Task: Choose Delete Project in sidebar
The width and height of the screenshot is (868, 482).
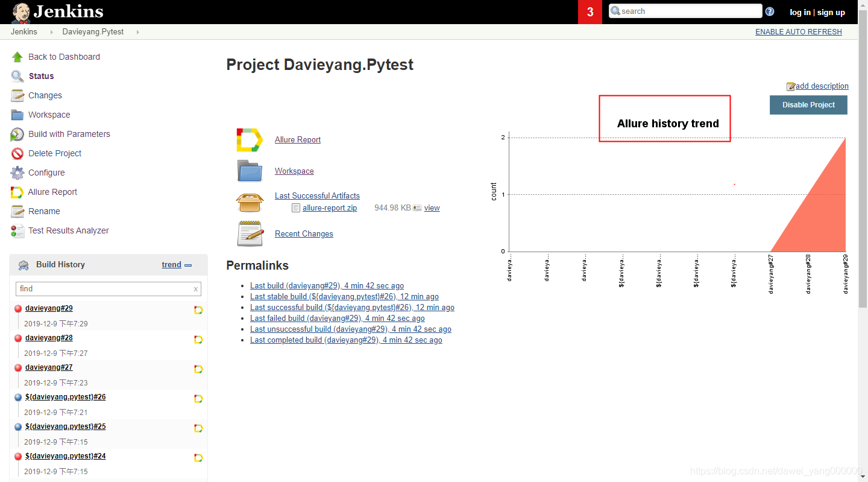Action: coord(55,153)
